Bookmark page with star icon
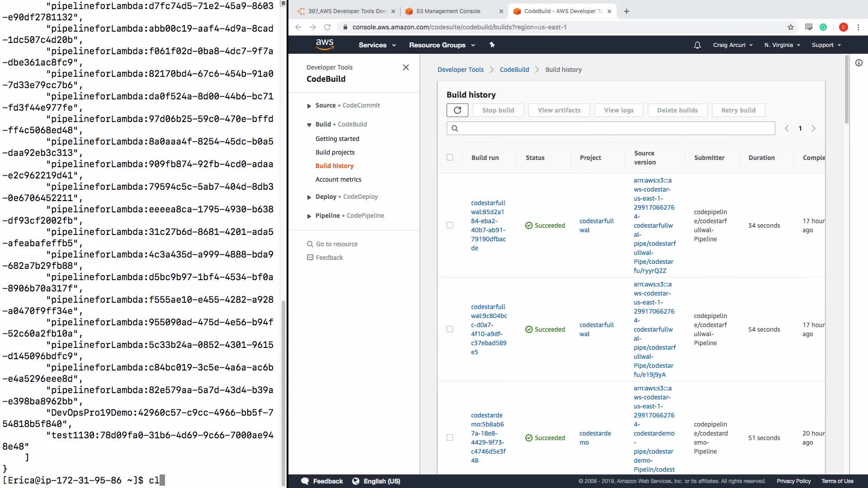Image resolution: width=868 pixels, height=488 pixels. [x=790, y=27]
